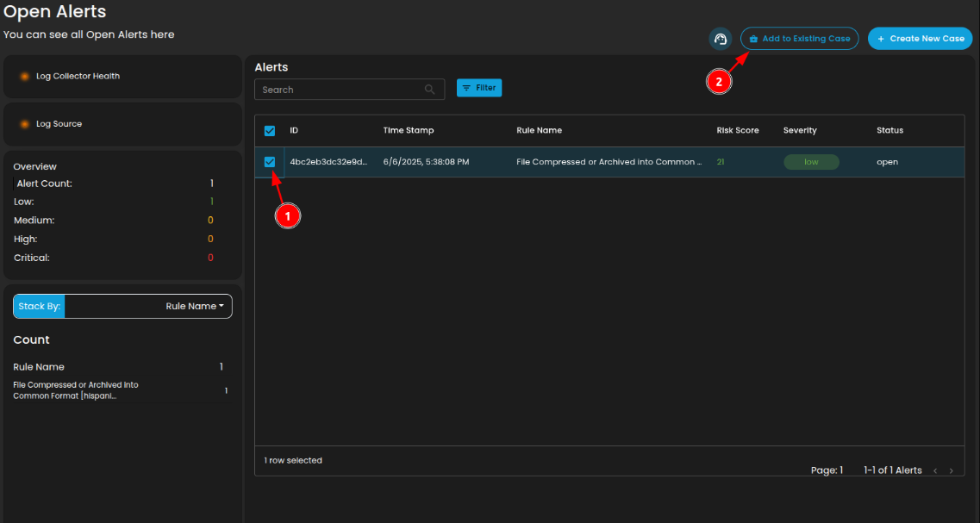Click the headset support icon

click(x=720, y=39)
